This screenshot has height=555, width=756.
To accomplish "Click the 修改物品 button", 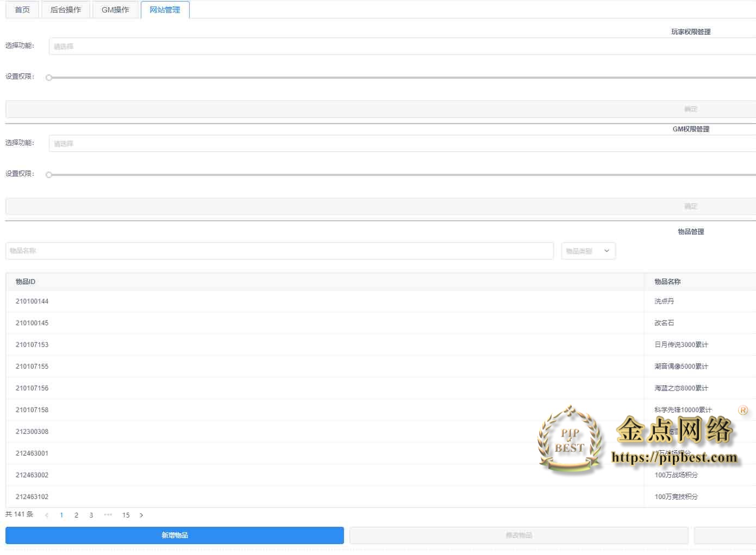I will [x=519, y=535].
